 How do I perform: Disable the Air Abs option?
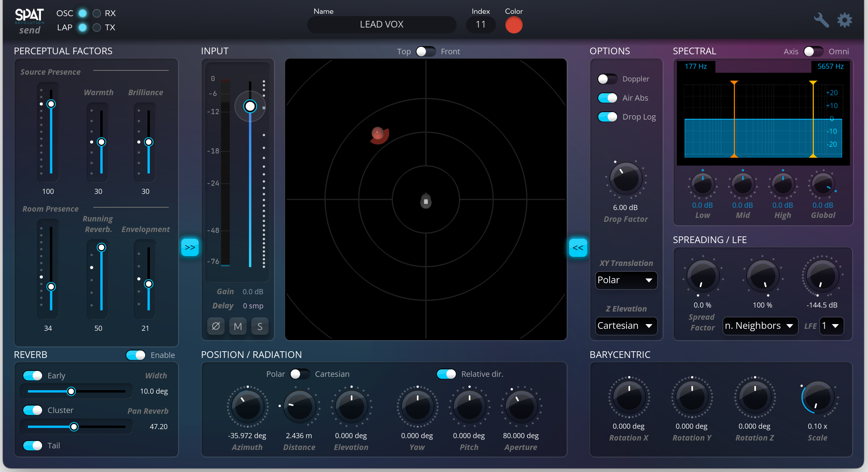point(607,98)
